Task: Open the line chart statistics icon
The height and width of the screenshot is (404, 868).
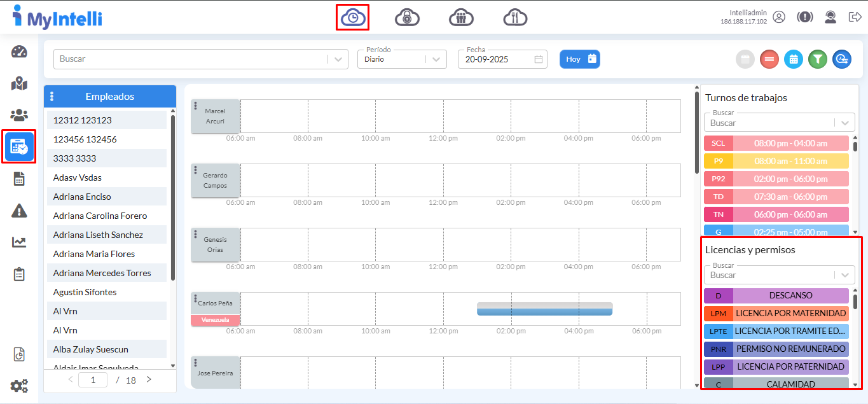Action: (x=19, y=242)
